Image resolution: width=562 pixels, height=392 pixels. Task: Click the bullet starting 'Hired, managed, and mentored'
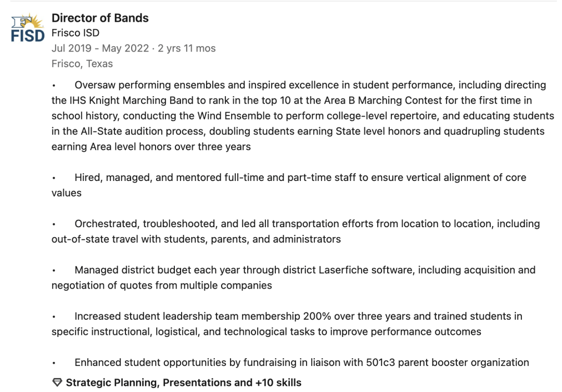(x=289, y=185)
